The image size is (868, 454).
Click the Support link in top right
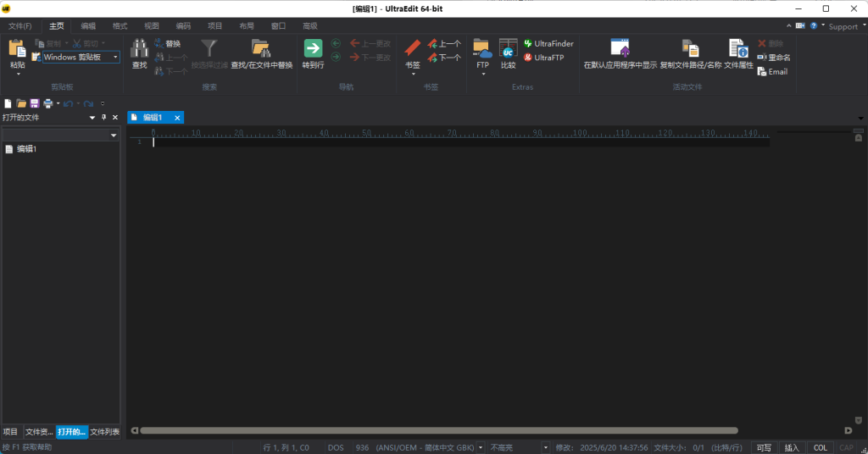coord(843,26)
